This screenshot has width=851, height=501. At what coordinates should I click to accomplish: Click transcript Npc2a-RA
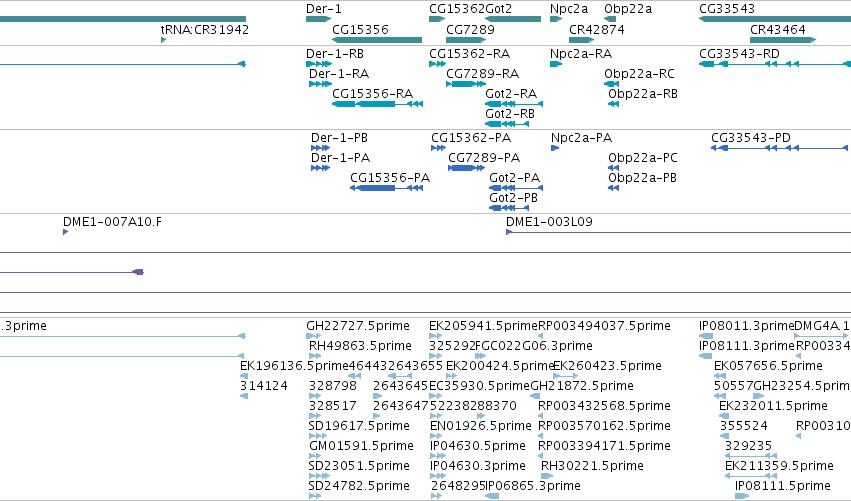click(x=581, y=54)
